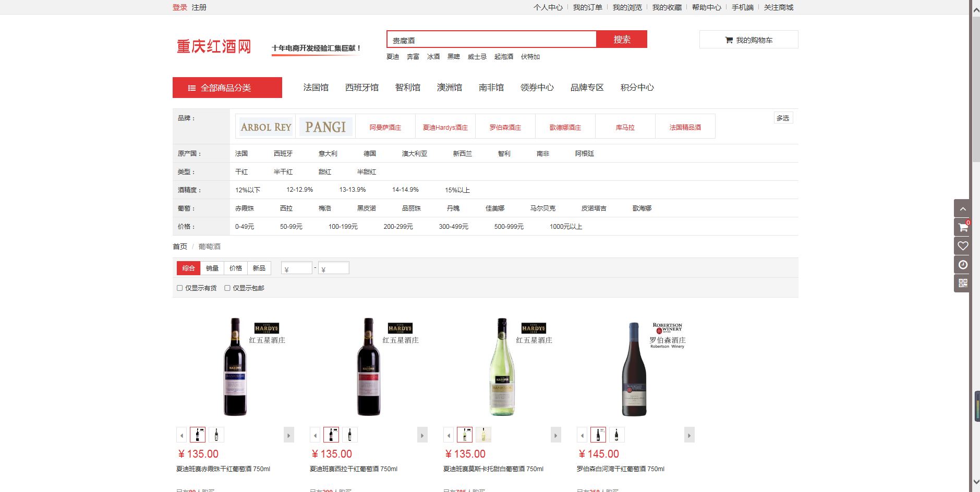Open 积分中心 navigation item
Image resolution: width=980 pixels, height=492 pixels.
[637, 88]
